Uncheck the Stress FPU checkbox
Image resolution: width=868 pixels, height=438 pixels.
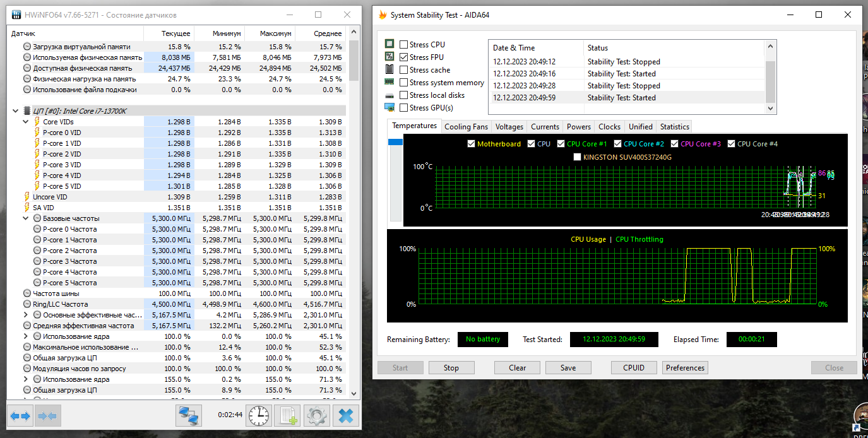(403, 57)
